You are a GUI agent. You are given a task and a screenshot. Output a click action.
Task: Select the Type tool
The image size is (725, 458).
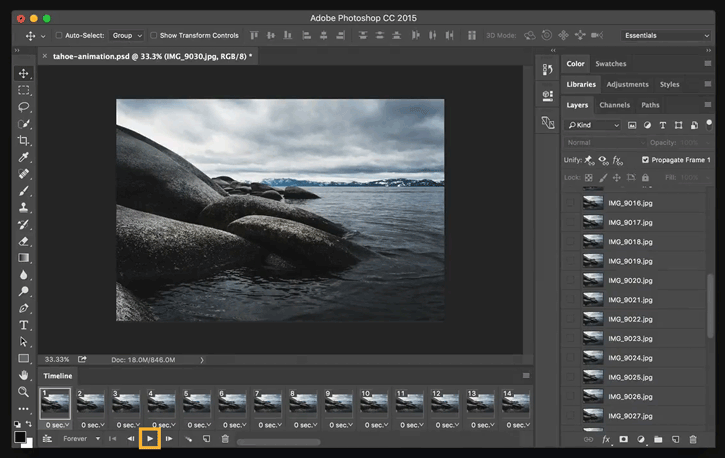(x=24, y=325)
